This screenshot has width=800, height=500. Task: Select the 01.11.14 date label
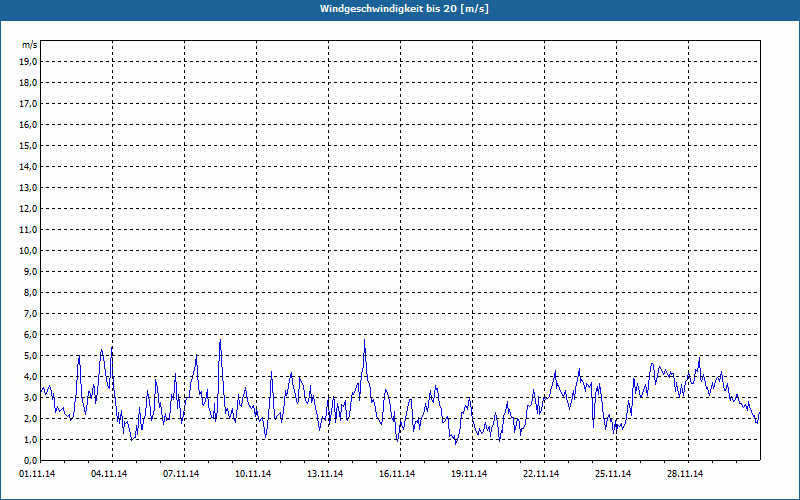pyautogui.click(x=38, y=474)
